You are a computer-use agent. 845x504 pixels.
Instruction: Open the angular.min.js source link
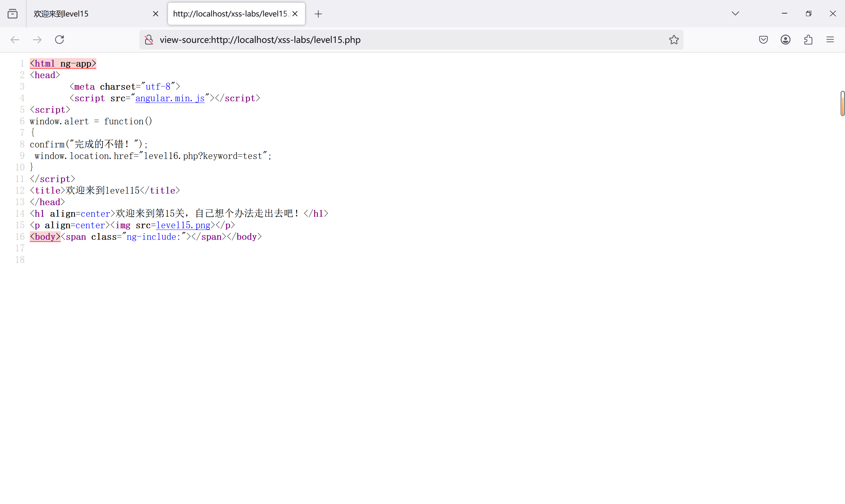[x=170, y=99]
